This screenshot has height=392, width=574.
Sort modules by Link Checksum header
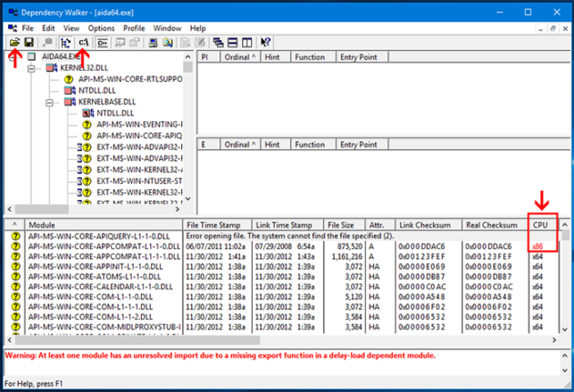point(428,225)
